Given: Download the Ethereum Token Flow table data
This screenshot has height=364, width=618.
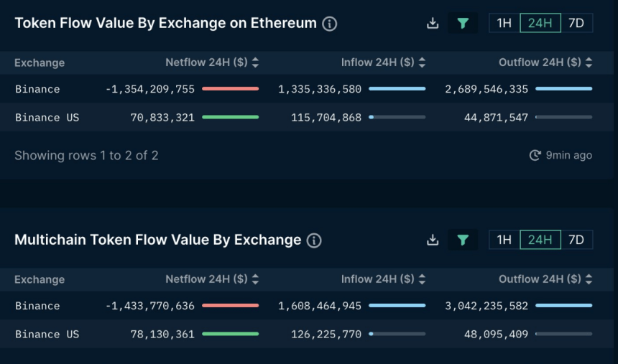Looking at the screenshot, I should tap(433, 23).
